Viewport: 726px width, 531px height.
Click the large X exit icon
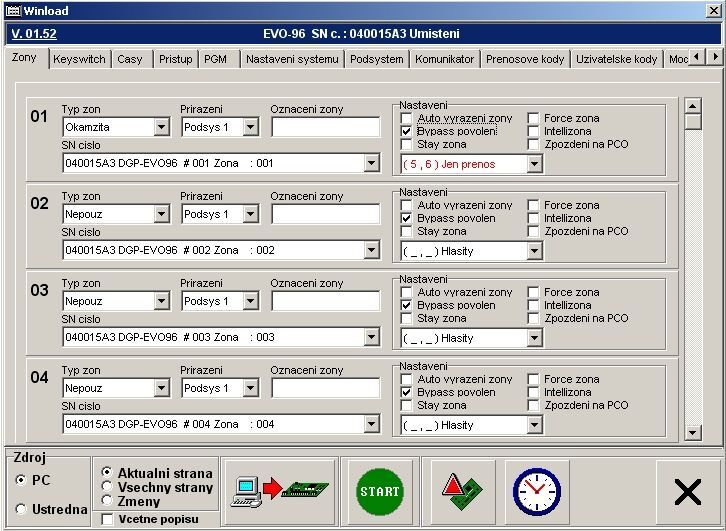[x=687, y=491]
